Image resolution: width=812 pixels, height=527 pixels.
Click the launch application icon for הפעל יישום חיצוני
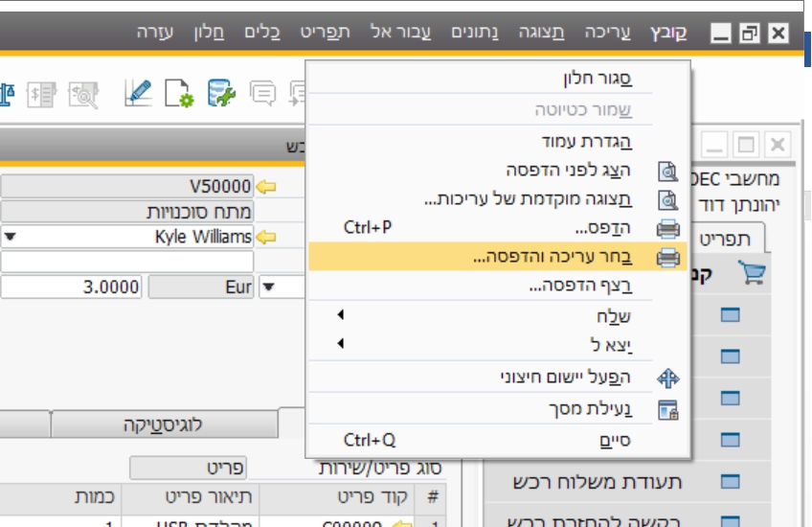668,378
